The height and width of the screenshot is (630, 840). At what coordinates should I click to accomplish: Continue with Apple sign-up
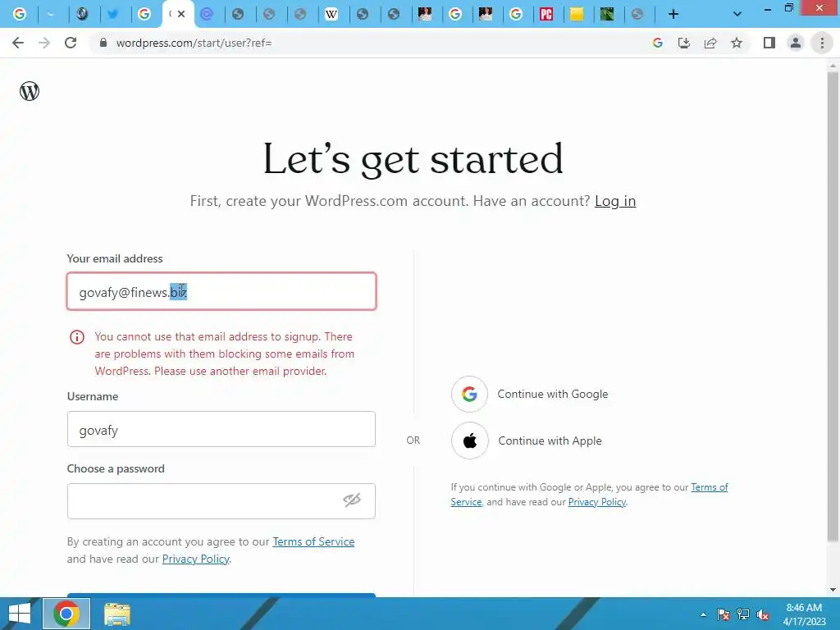527,441
